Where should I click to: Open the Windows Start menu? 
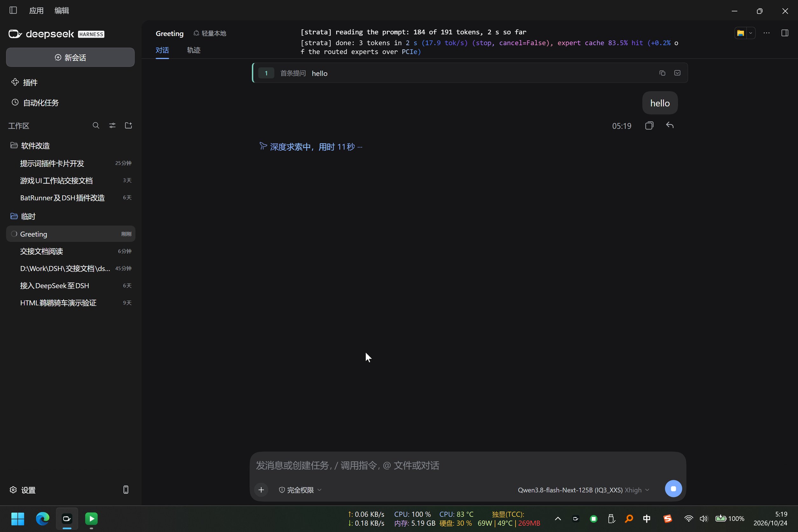(17, 518)
